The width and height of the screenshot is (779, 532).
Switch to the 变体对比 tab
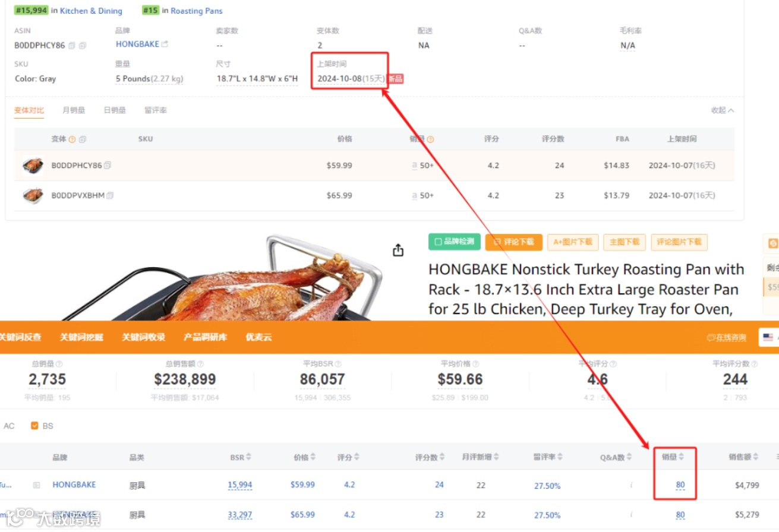[29, 110]
